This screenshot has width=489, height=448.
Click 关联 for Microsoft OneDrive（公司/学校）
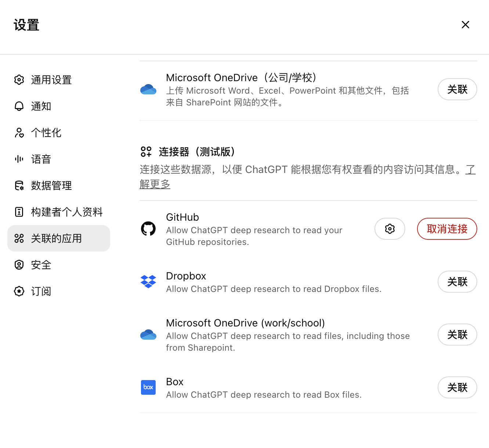pyautogui.click(x=457, y=89)
